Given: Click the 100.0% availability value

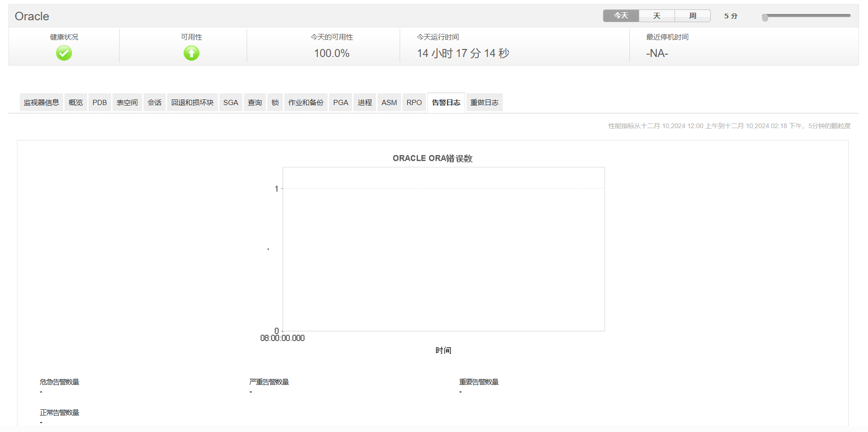Looking at the screenshot, I should tap(332, 53).
